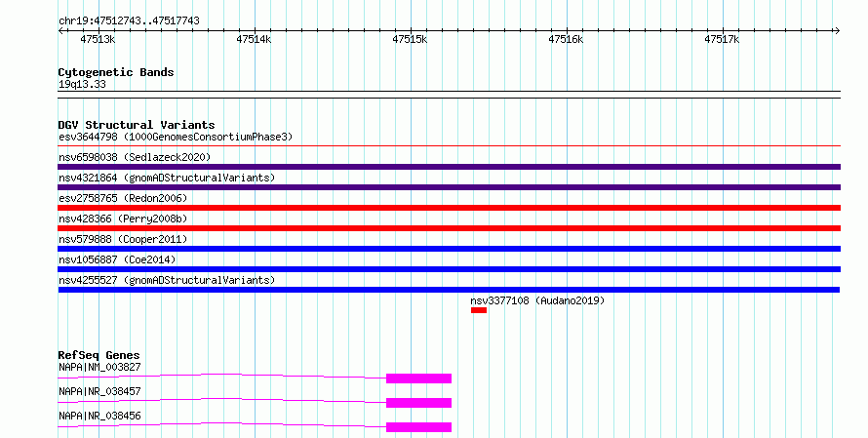Viewport: 868px width, 438px height.
Task: Click the chr19:47512743..47517743 coordinate label
Action: coord(129,20)
